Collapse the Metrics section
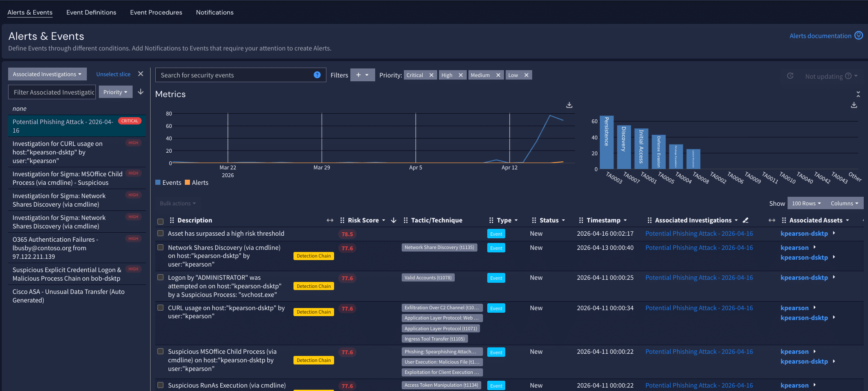 tap(858, 94)
